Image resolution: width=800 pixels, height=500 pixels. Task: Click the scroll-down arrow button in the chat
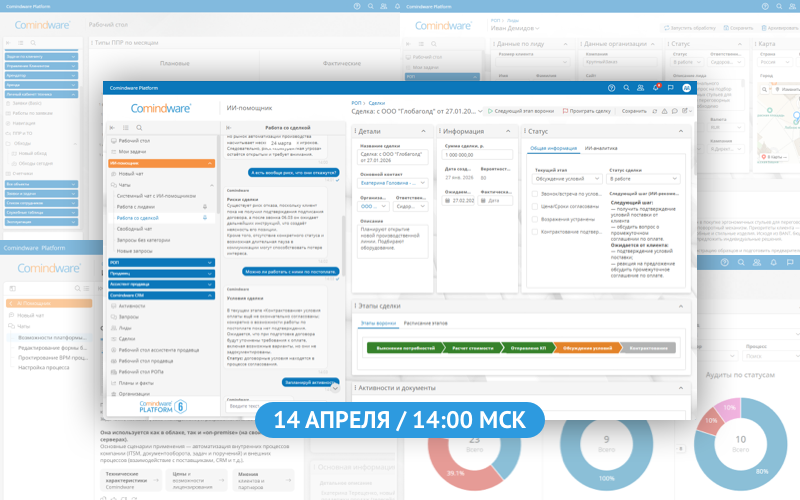click(x=335, y=388)
